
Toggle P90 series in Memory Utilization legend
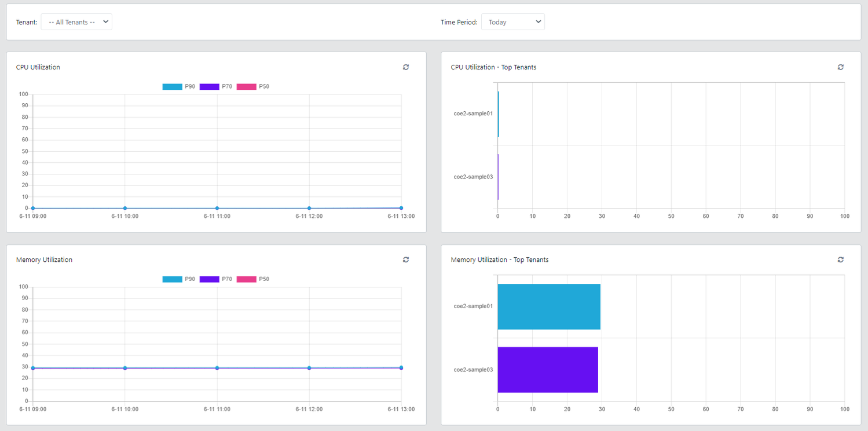pyautogui.click(x=179, y=279)
